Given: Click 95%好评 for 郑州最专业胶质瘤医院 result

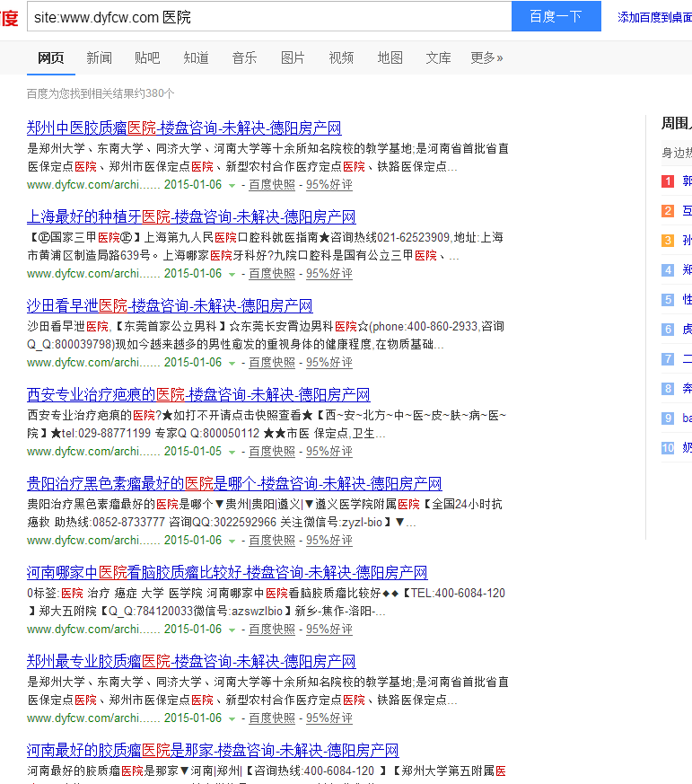Looking at the screenshot, I should tap(329, 718).
